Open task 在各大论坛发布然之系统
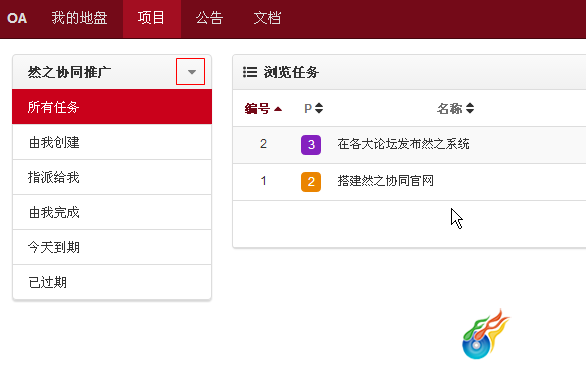Image resolution: width=586 pixels, height=367 pixels. (x=403, y=144)
